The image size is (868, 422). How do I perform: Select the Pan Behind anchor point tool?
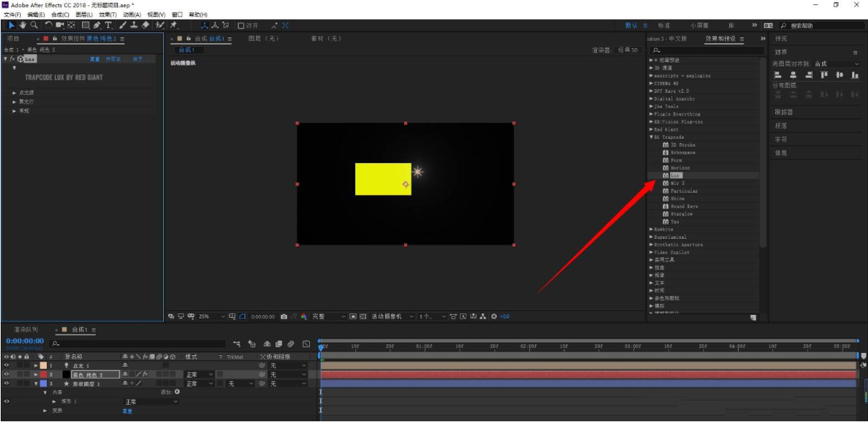pyautogui.click(x=71, y=25)
